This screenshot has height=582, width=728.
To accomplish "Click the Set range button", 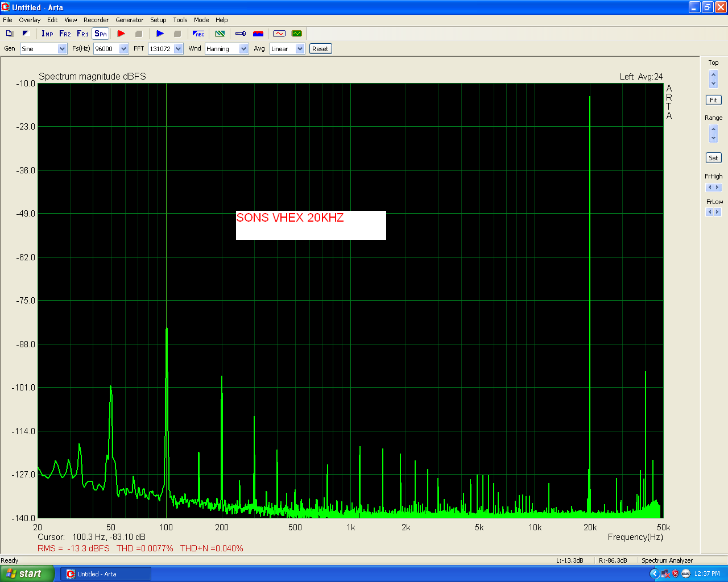I will click(x=713, y=158).
